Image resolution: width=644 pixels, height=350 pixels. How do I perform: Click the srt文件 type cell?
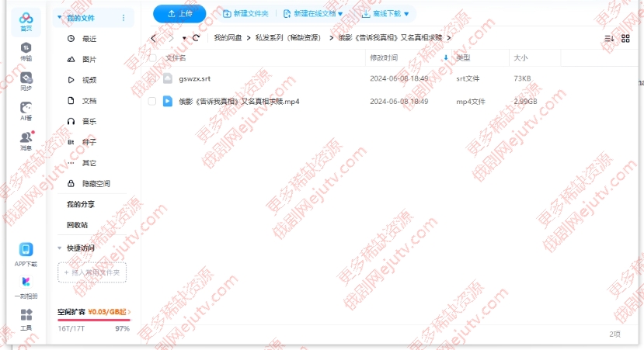[468, 78]
